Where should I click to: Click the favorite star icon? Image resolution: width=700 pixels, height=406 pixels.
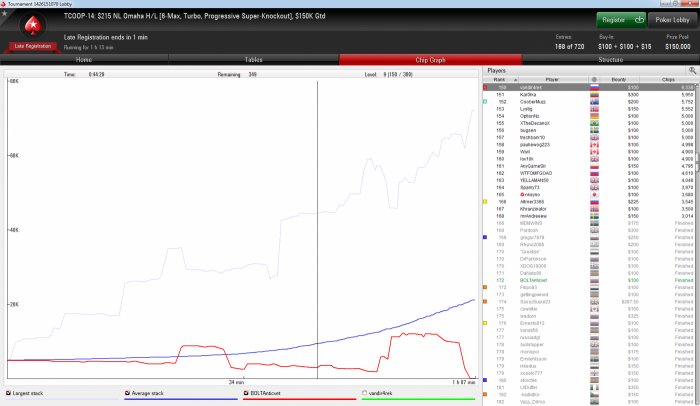[x=4, y=13]
